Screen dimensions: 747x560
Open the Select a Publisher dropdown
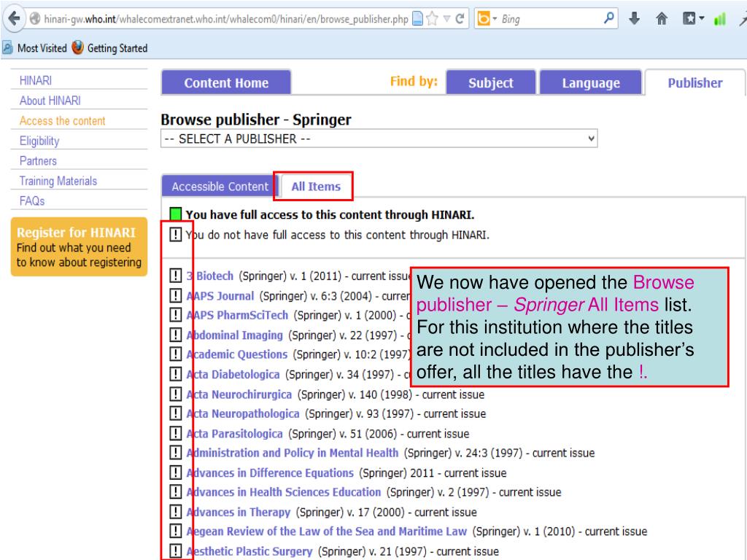coord(379,139)
